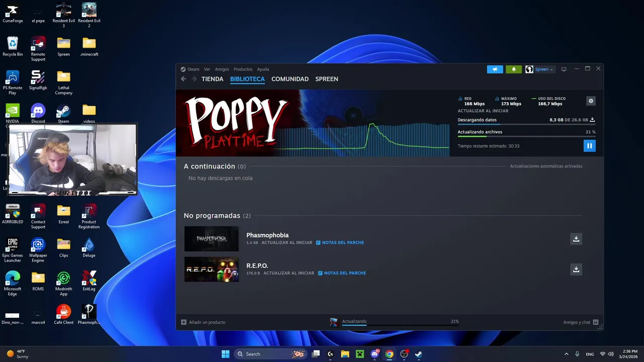644x362 pixels.
Task: Click taskbar Search box
Action: click(271, 354)
